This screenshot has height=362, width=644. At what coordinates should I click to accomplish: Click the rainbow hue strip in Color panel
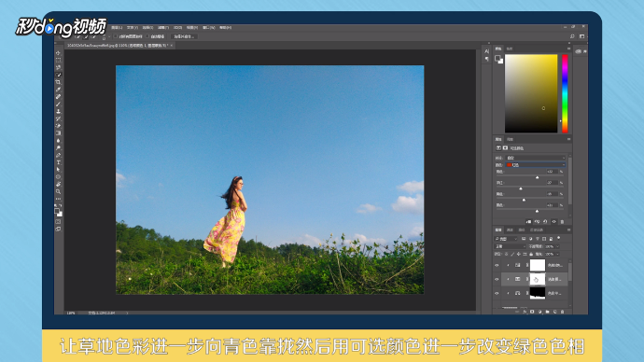point(565,93)
